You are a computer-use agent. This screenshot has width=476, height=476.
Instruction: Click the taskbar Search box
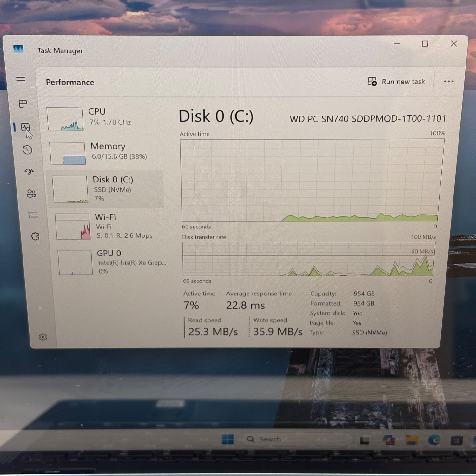pyautogui.click(x=297, y=439)
